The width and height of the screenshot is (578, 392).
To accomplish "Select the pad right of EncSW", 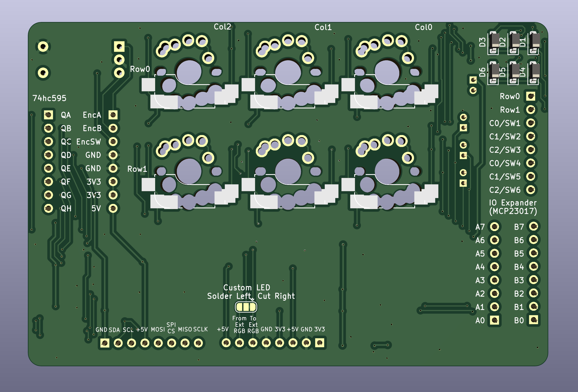I will tap(113, 142).
